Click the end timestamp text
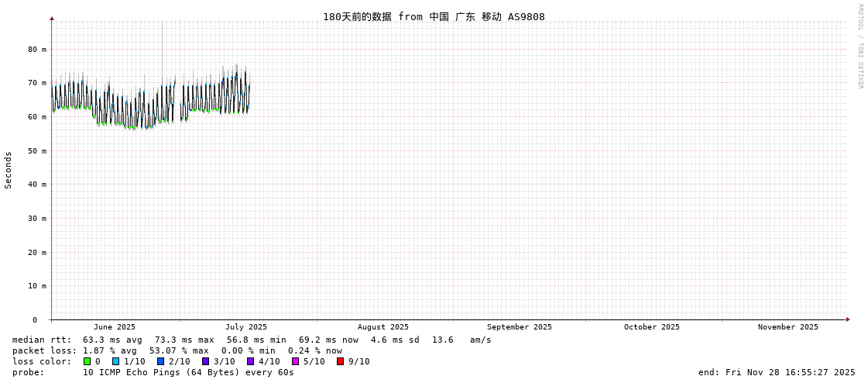Image resolution: width=868 pixels, height=383 pixels. click(777, 372)
